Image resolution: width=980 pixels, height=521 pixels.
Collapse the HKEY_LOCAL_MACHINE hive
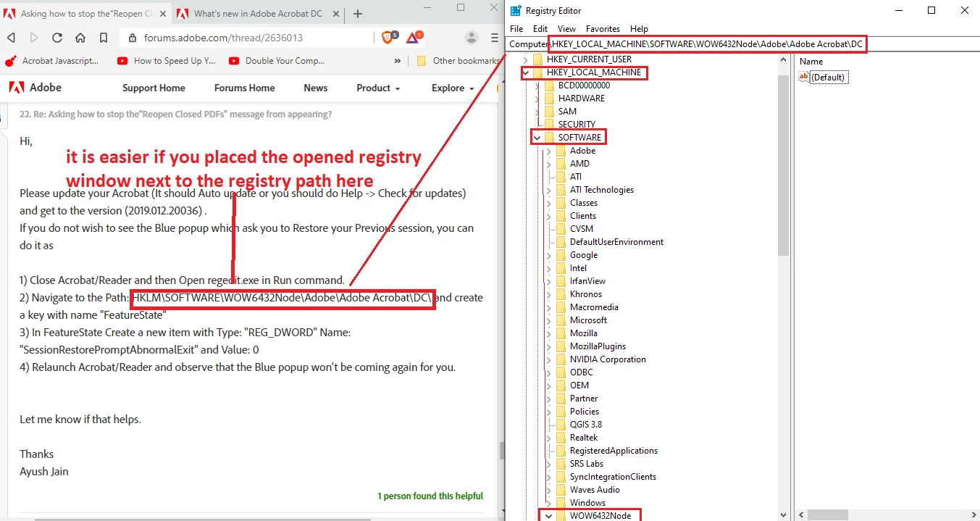525,72
